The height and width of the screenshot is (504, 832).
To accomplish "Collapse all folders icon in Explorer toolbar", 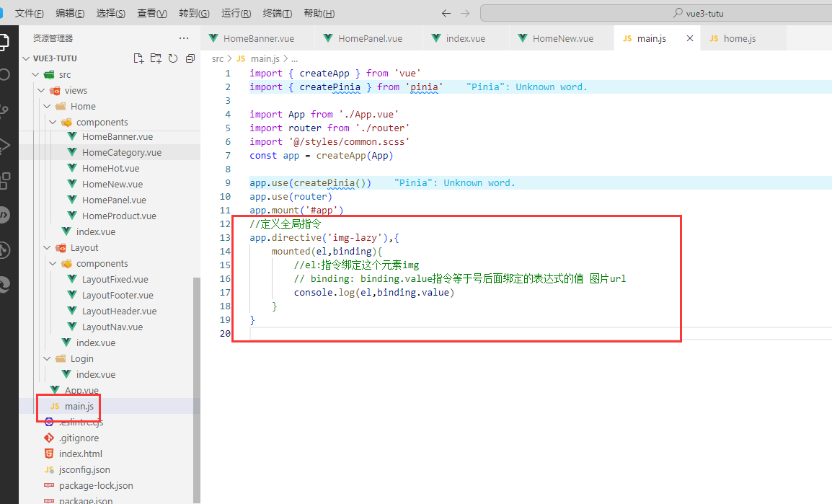I will [x=190, y=58].
